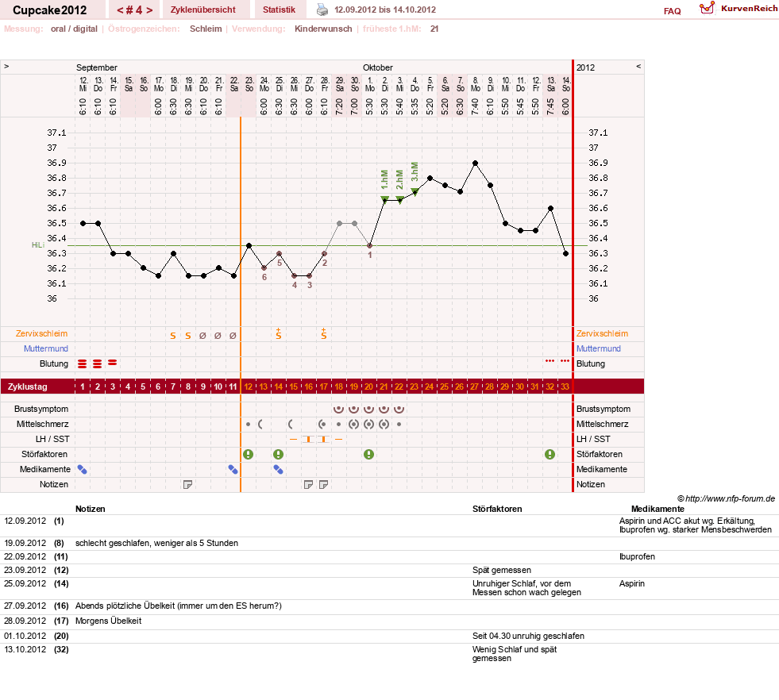779x700 pixels.
Task: Select the 1.hM green triangle marker
Action: click(384, 199)
